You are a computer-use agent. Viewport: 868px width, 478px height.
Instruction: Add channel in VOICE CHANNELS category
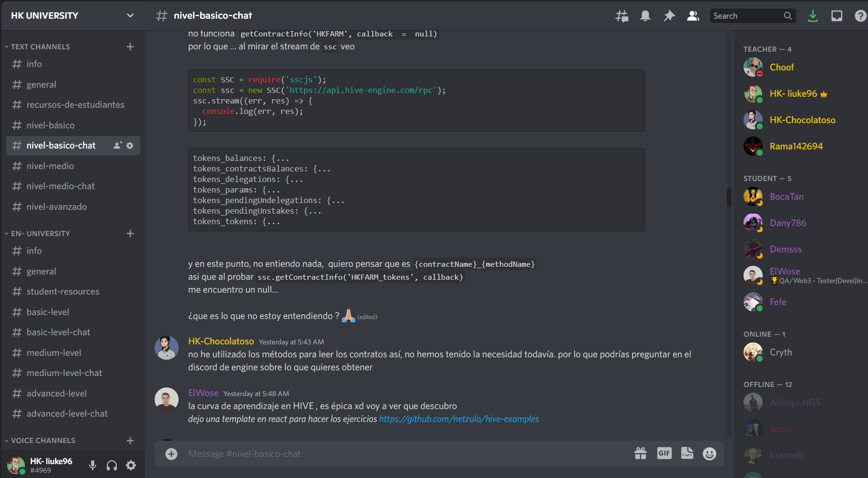130,440
